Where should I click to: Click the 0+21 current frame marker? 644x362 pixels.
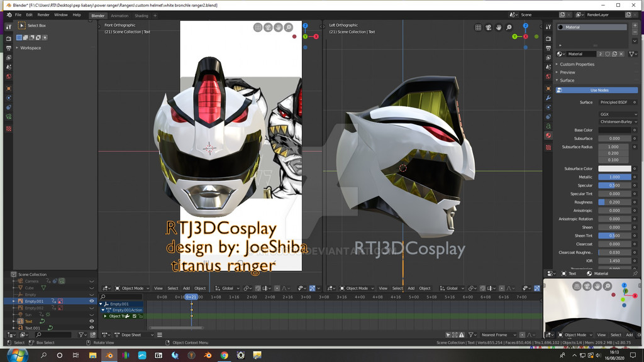tap(191, 297)
